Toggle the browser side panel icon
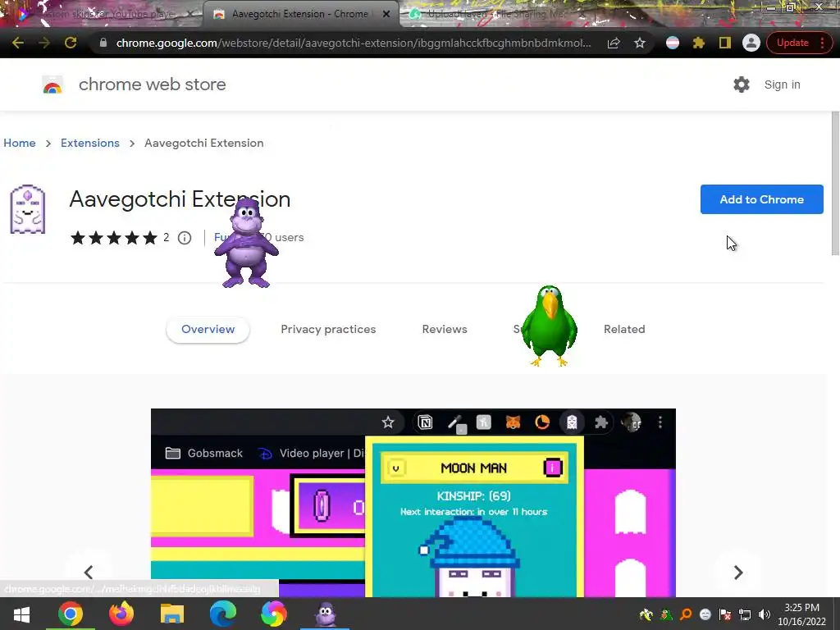This screenshot has height=630, width=840. 725,43
